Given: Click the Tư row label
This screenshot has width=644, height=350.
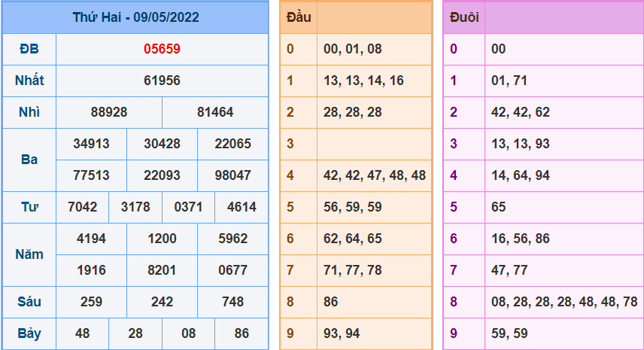Looking at the screenshot, I should click(29, 207).
